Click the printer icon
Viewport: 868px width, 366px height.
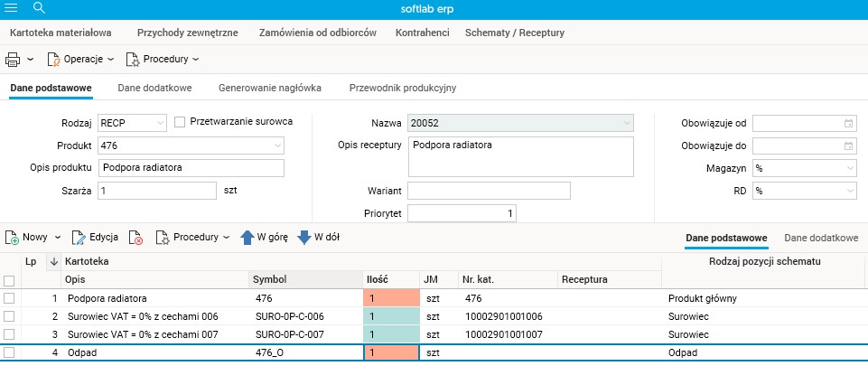(x=13, y=60)
